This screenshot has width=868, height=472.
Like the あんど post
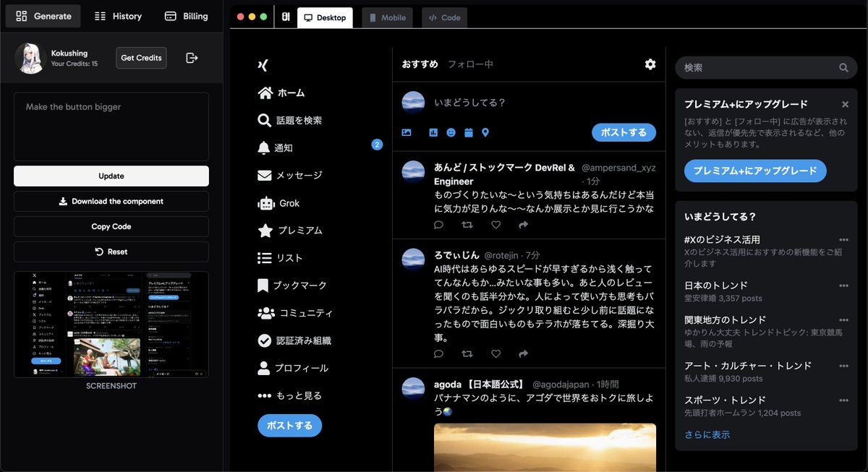coord(495,225)
